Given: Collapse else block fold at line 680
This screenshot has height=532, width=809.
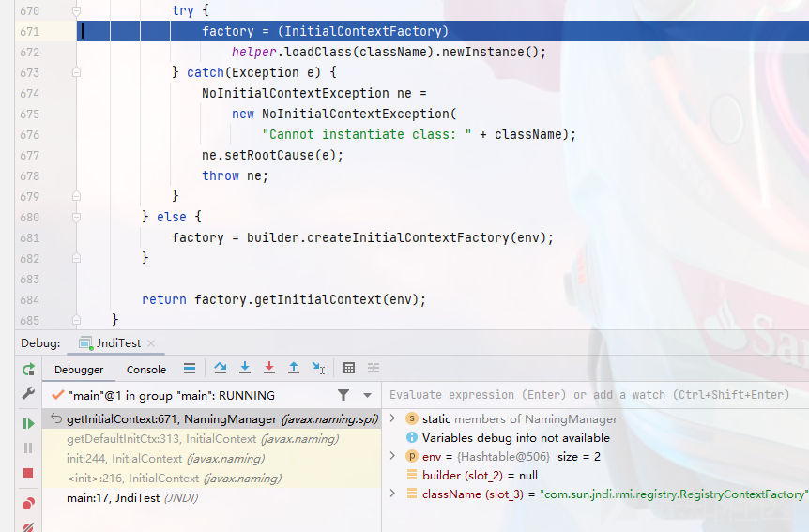Looking at the screenshot, I should pos(76,217).
